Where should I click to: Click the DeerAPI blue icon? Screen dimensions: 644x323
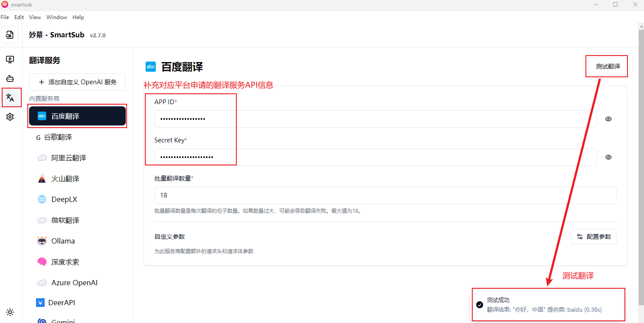[x=40, y=303]
